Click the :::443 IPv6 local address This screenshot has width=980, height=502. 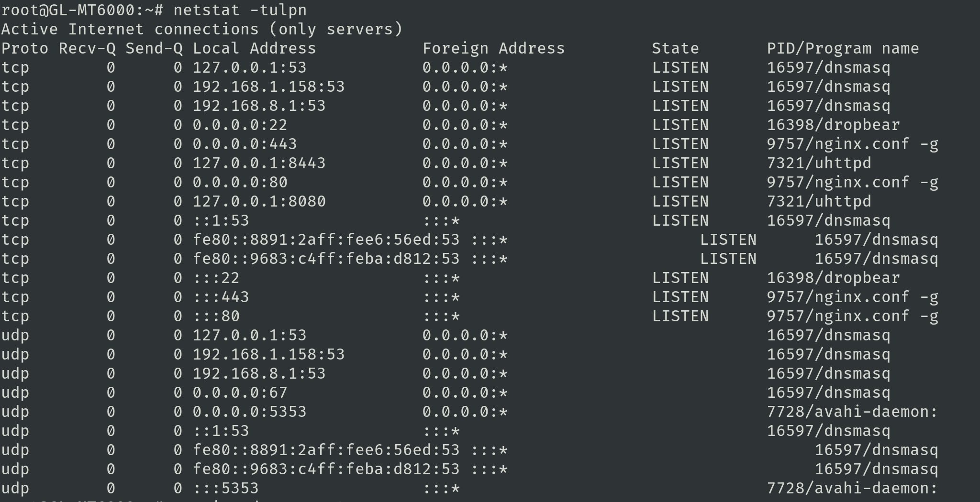221,297
